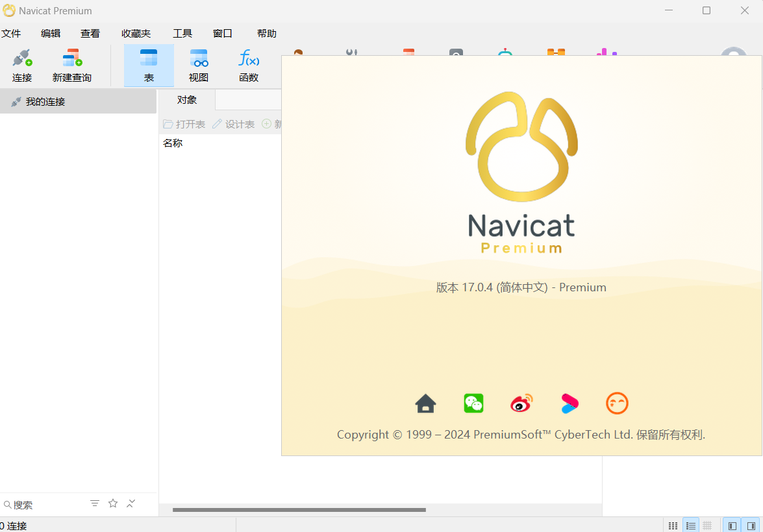This screenshot has width=763, height=532.
Task: Open the red Weibo icon link
Action: tap(521, 403)
